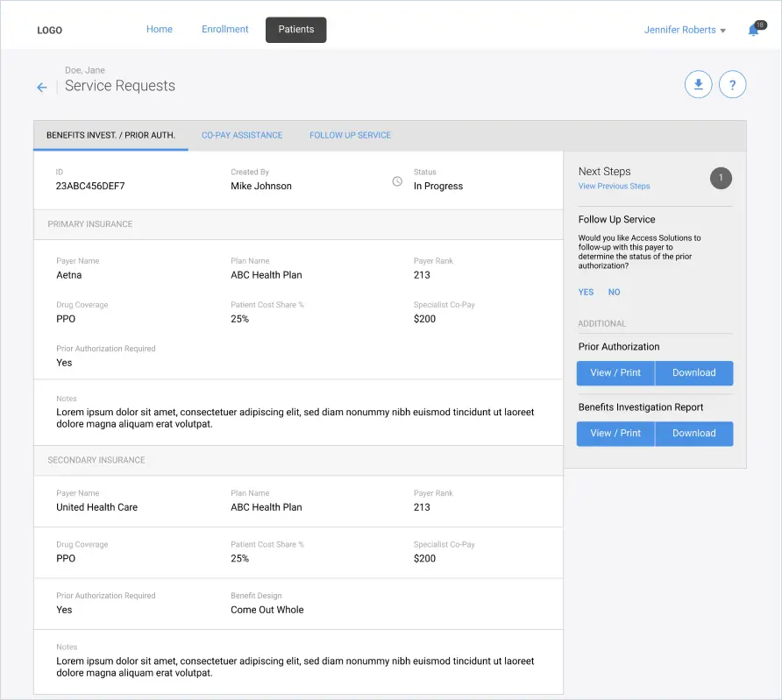
Task: Click View / Print under Prior Authorization
Action: 615,373
